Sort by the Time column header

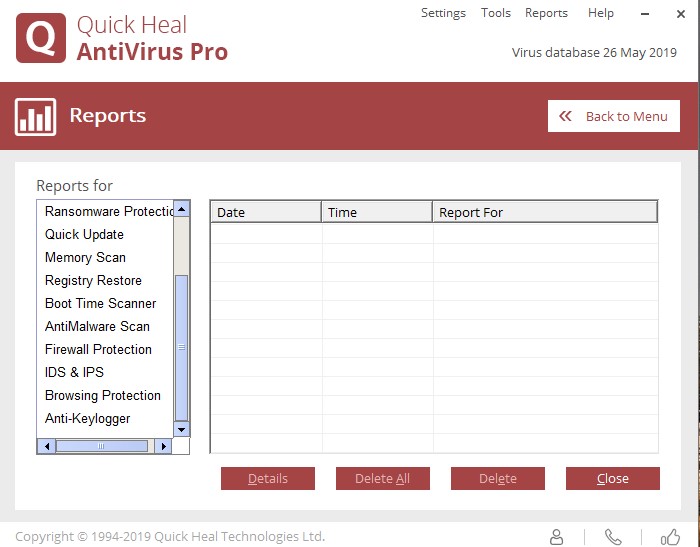pyautogui.click(x=377, y=212)
